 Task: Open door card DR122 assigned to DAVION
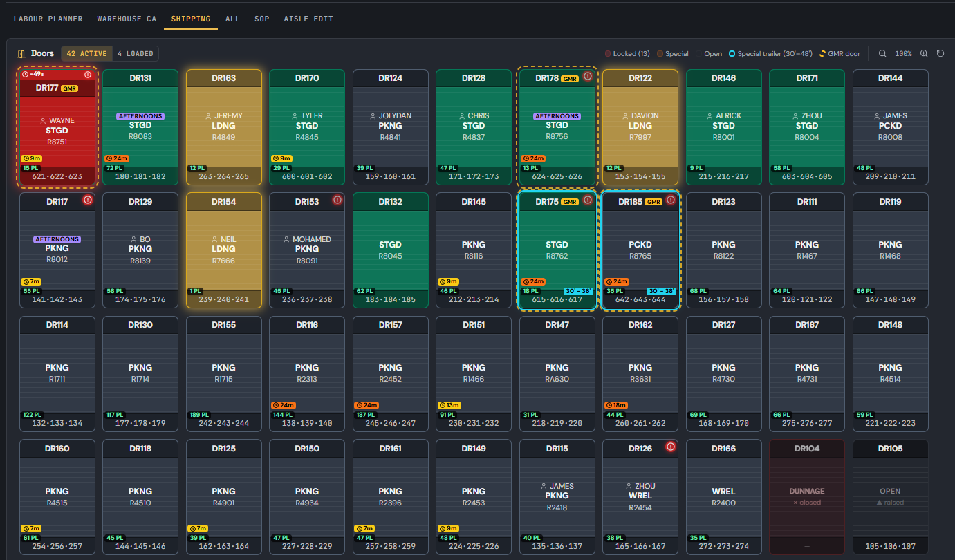640,127
